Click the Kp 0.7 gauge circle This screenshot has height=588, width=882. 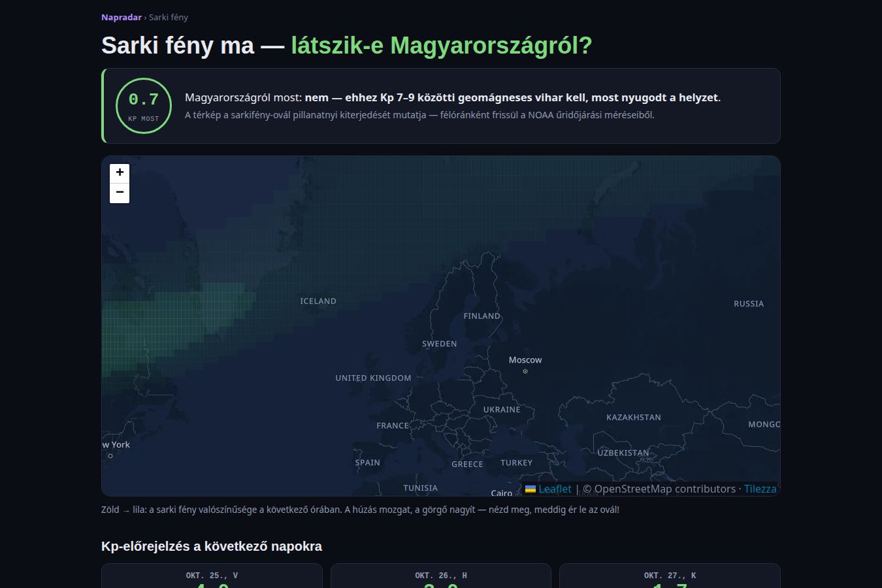tap(144, 106)
